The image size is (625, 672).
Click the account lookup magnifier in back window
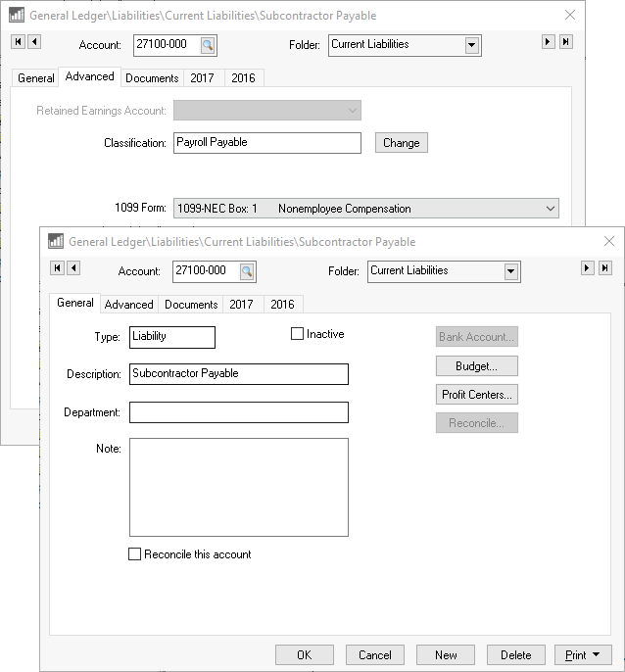(208, 45)
